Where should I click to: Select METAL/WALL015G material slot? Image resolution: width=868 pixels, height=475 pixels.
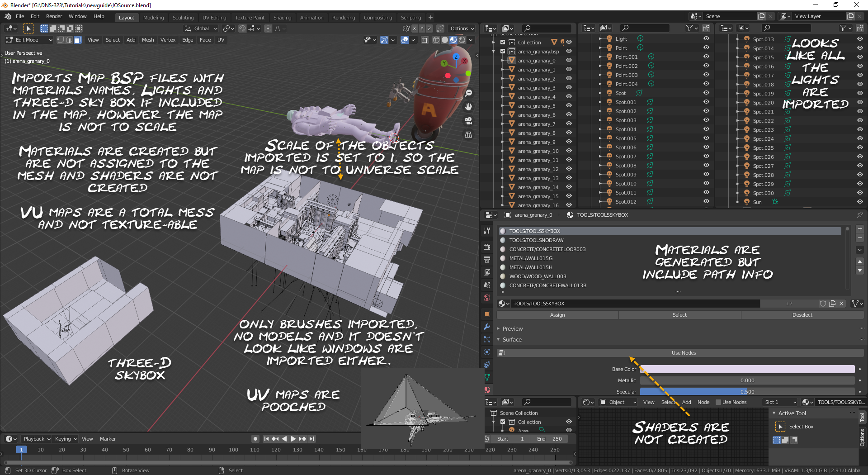(670, 258)
